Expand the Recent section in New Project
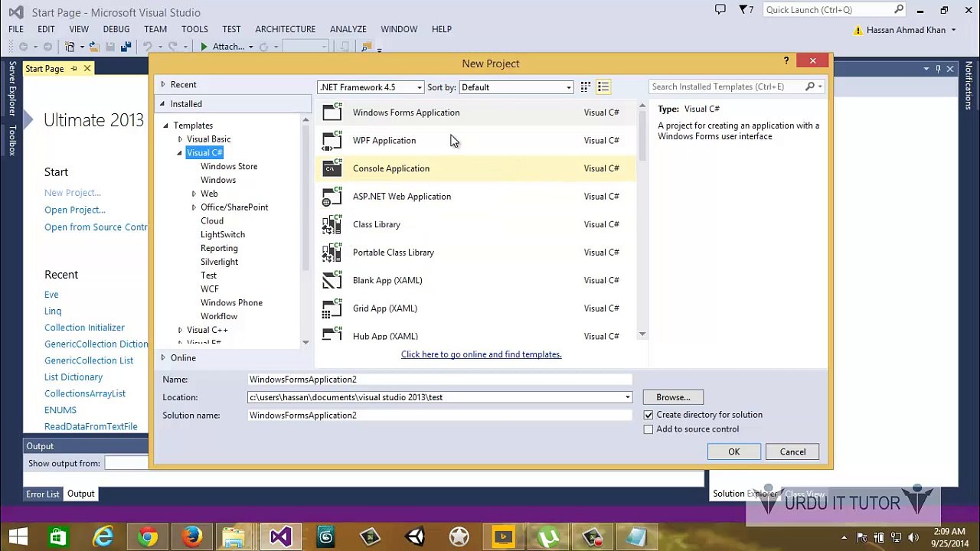The image size is (980, 551). 162,84
